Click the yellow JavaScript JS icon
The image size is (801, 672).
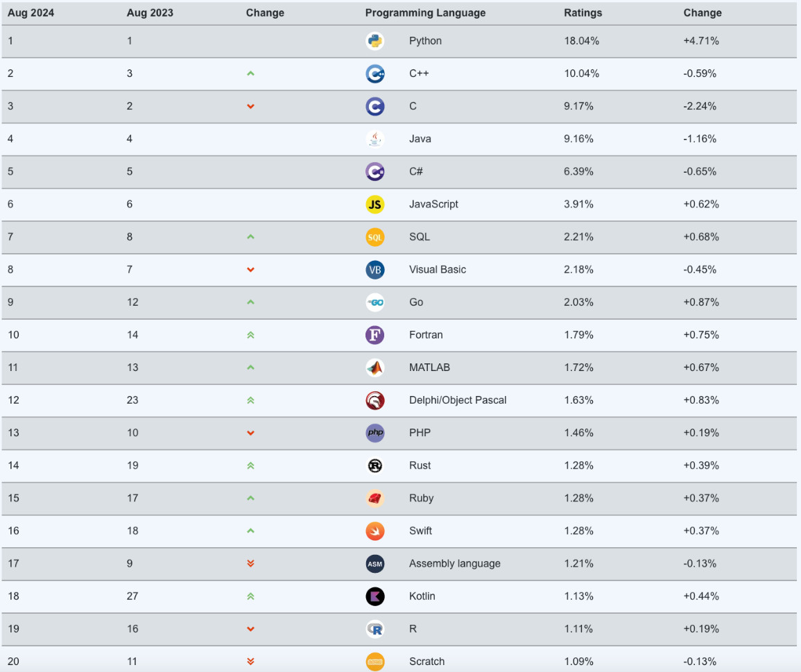375,205
